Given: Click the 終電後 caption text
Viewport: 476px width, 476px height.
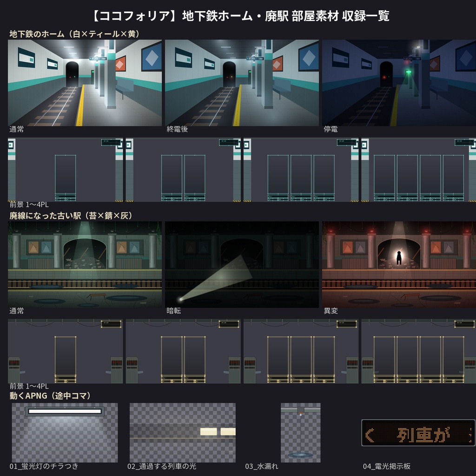Looking at the screenshot, I should pyautogui.click(x=177, y=129).
